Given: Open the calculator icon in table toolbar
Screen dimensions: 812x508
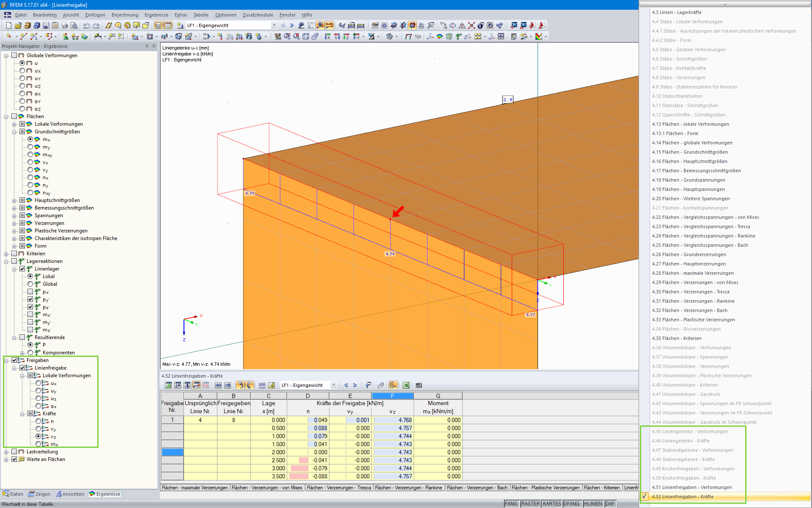Looking at the screenshot, I should pyautogui.click(x=419, y=385).
